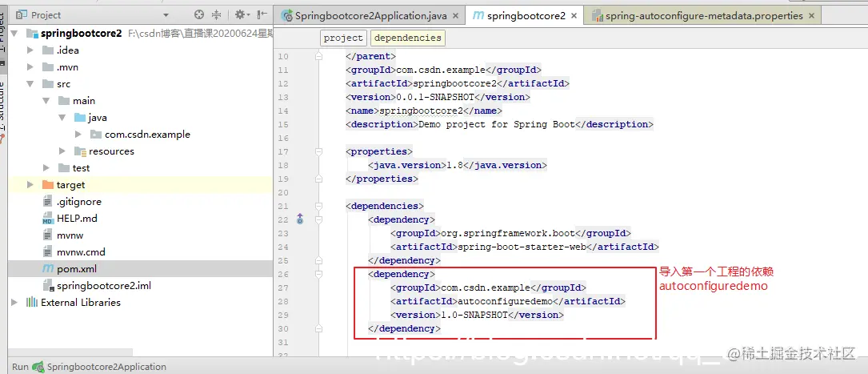Select the test folder row
The image size is (868, 374).
point(141,168)
